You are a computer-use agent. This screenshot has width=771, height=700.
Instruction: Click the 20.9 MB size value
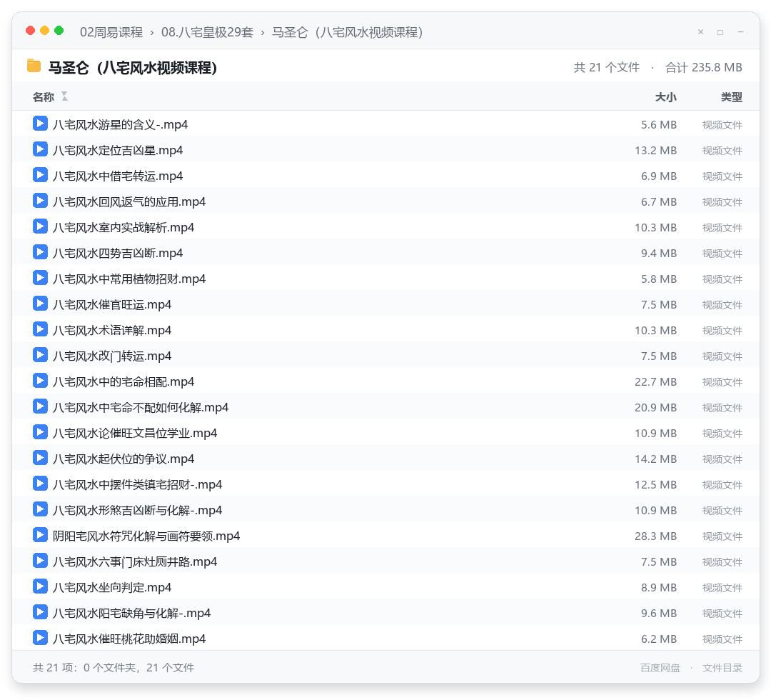(655, 407)
